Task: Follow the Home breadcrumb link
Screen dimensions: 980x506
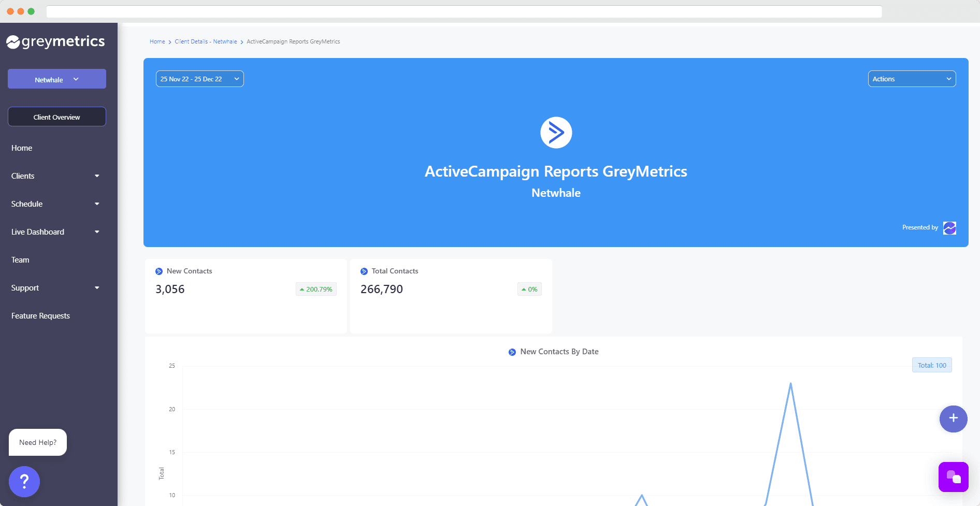Action: 157,41
